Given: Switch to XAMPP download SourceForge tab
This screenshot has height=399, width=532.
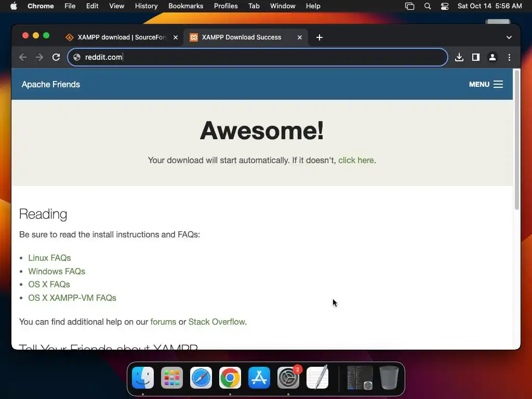Looking at the screenshot, I should [x=122, y=37].
